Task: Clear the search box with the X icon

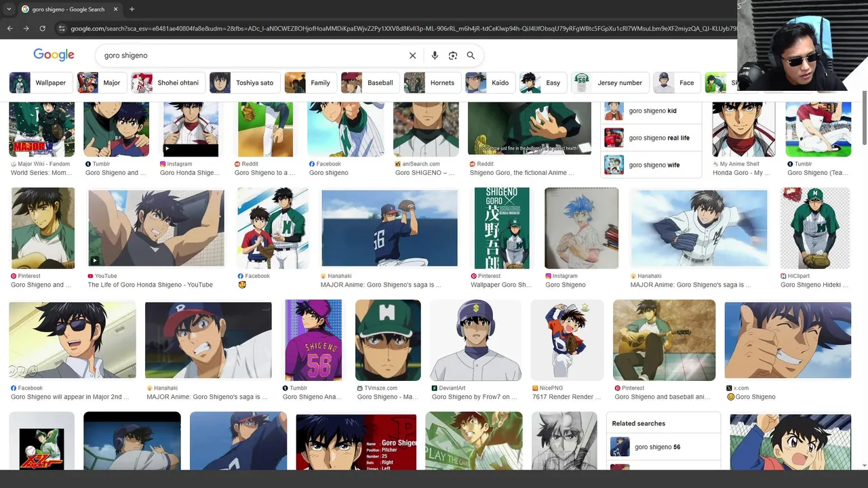Action: pos(412,56)
